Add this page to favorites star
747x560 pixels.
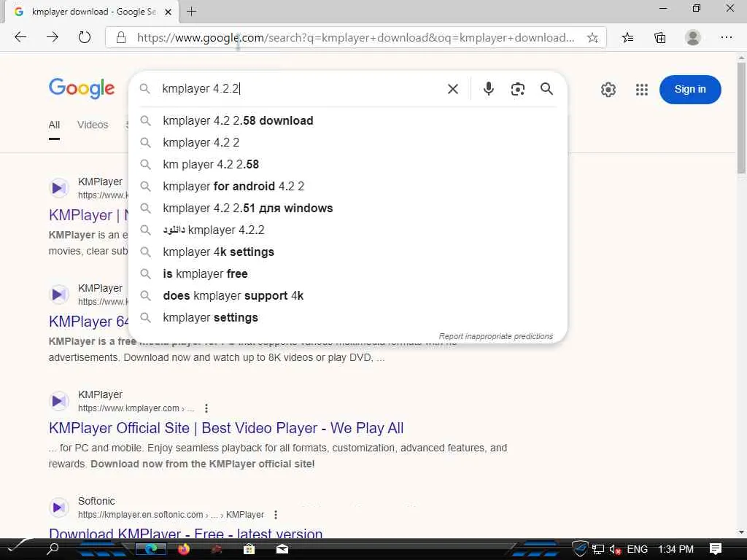coord(592,38)
